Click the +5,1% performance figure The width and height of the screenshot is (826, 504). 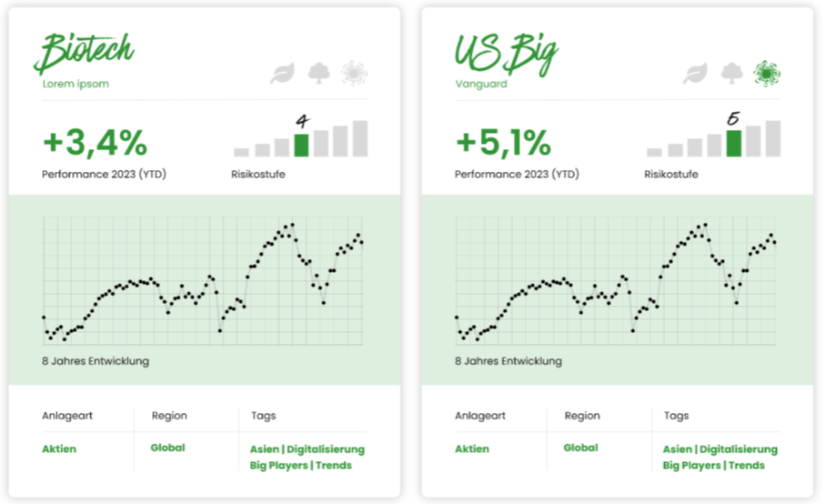[x=503, y=142]
